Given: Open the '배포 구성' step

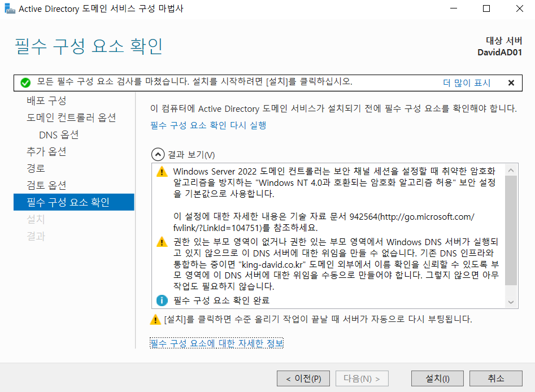Looking at the screenshot, I should [46, 101].
